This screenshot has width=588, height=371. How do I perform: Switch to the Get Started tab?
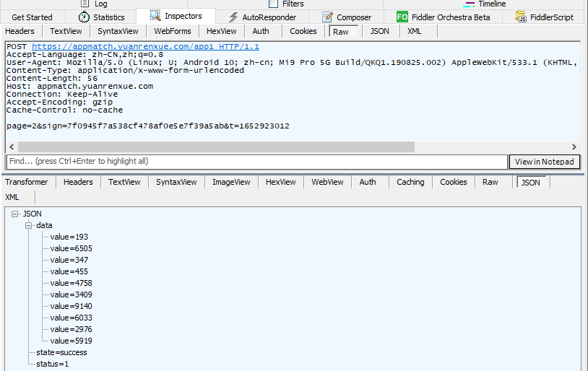(32, 17)
